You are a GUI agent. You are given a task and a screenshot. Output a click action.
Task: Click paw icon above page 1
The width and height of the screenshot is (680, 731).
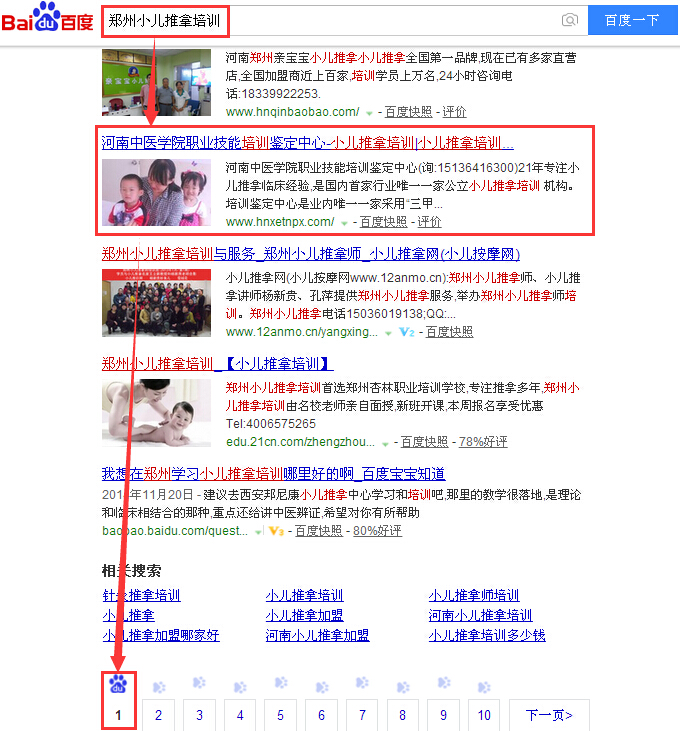tap(118, 684)
